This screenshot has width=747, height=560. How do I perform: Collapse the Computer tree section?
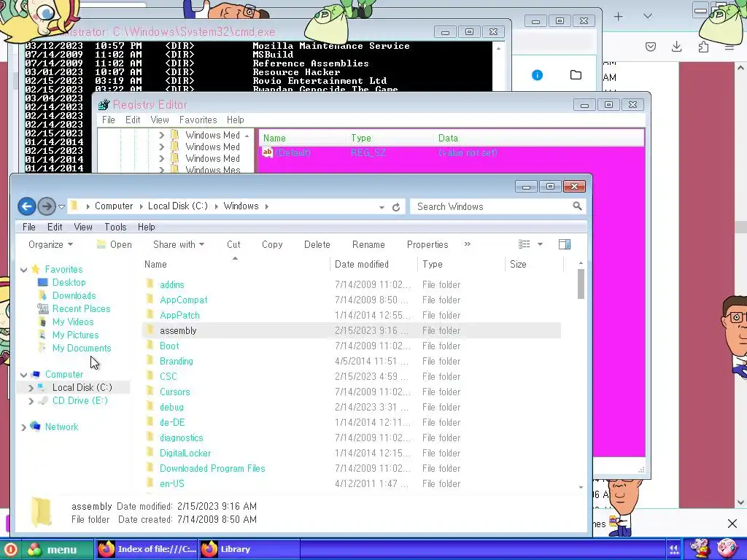click(24, 375)
